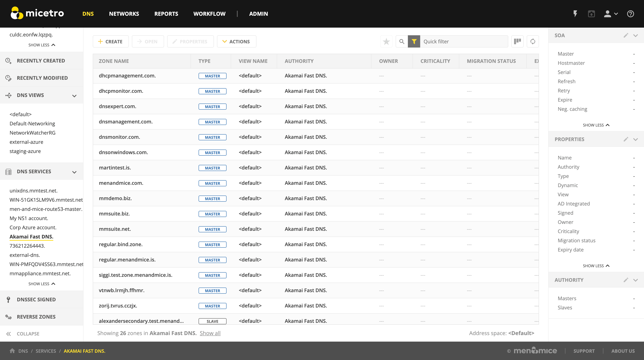The height and width of the screenshot is (360, 644).
Task: Collapse the Properties panel chevron
Action: click(636, 140)
